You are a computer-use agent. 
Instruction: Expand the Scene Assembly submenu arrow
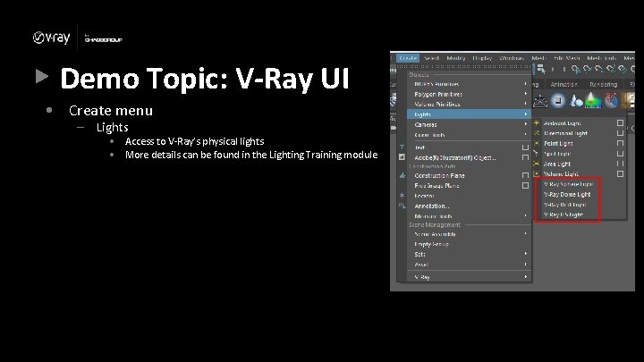pyautogui.click(x=526, y=234)
